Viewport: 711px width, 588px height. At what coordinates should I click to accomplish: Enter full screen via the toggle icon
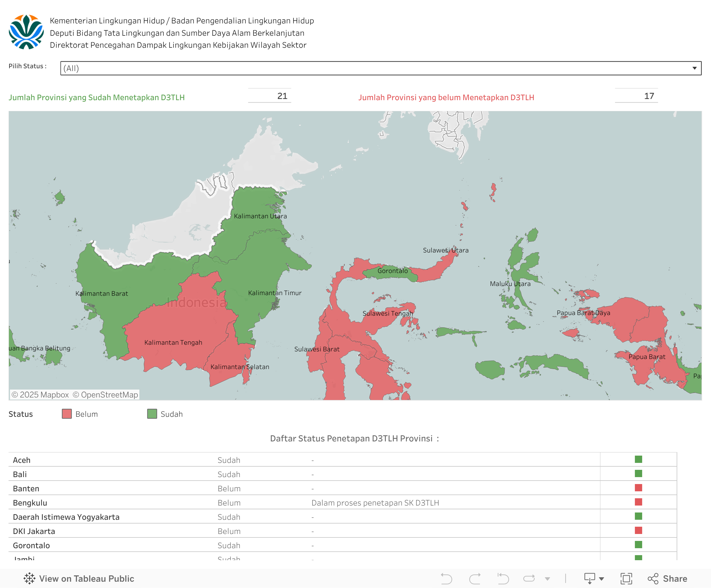tap(627, 579)
